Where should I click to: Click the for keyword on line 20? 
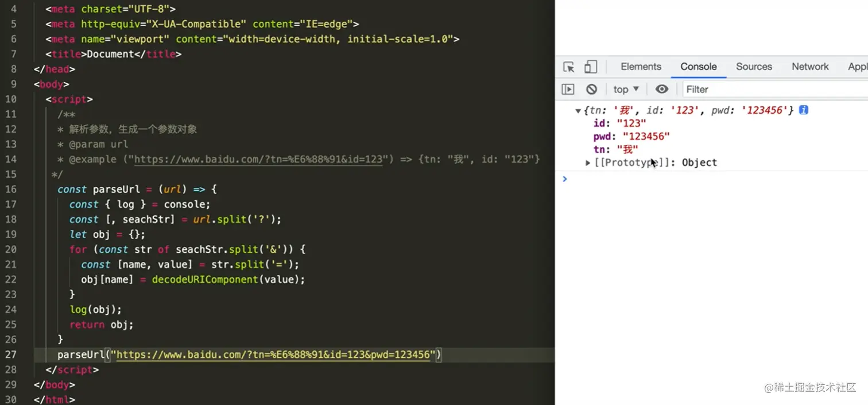78,249
